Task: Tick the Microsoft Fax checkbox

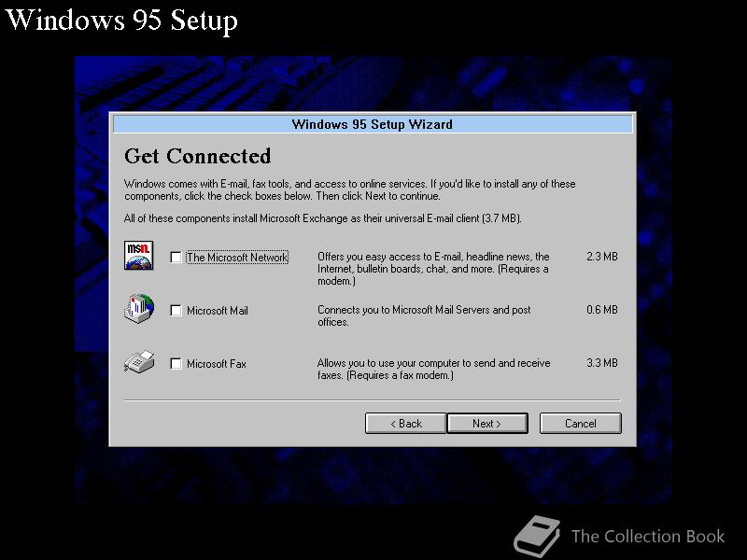Action: click(x=176, y=364)
